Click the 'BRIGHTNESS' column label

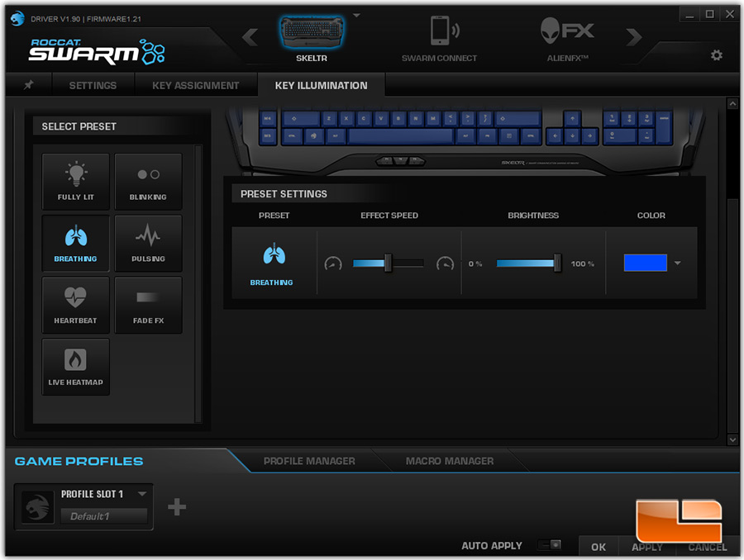coord(533,216)
